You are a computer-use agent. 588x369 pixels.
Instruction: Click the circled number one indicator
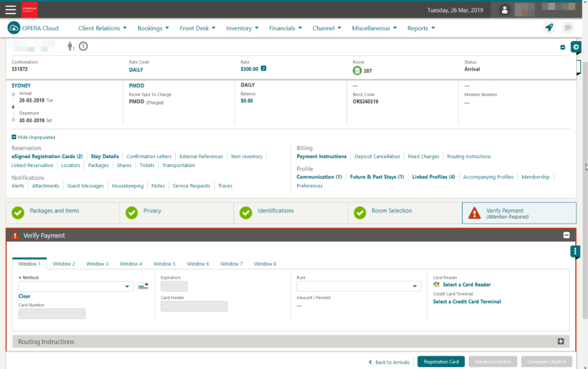click(83, 46)
